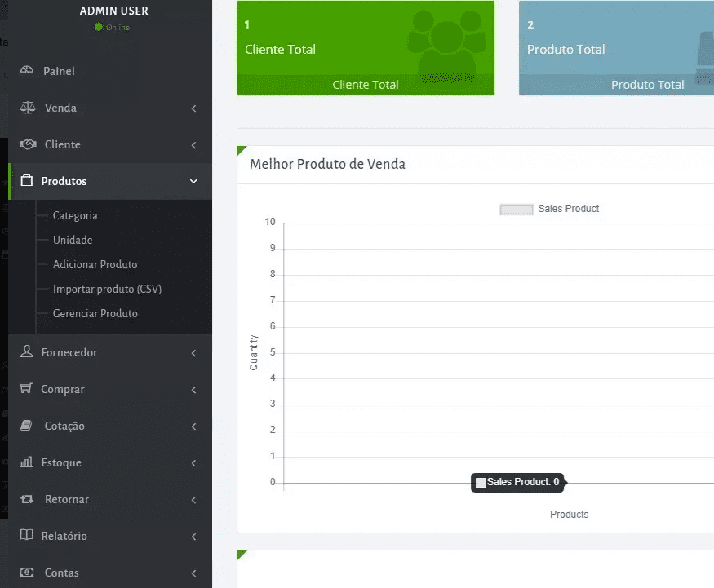Image resolution: width=714 pixels, height=588 pixels.
Task: Collapse the Produtos menu chevron
Action: tap(193, 181)
